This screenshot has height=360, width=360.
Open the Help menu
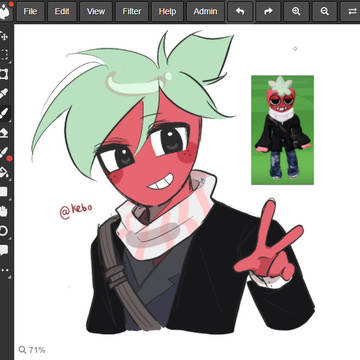[167, 11]
